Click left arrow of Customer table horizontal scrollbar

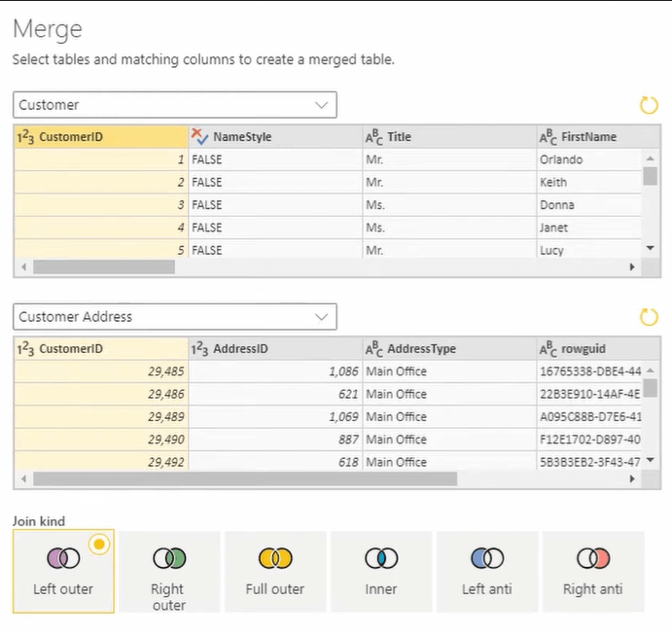coord(23,267)
